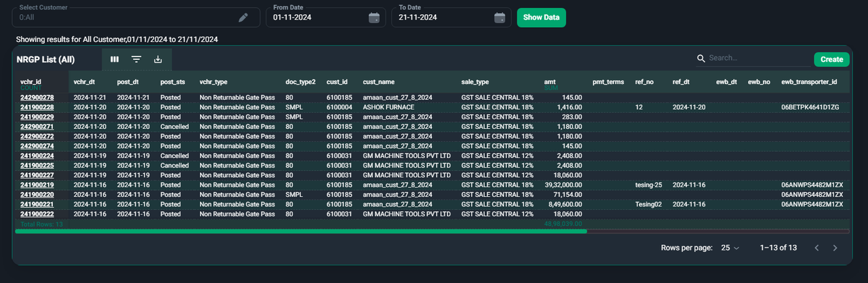Image resolution: width=868 pixels, height=283 pixels.
Task: Click the cust_id cell 6100004
Action: click(339, 107)
